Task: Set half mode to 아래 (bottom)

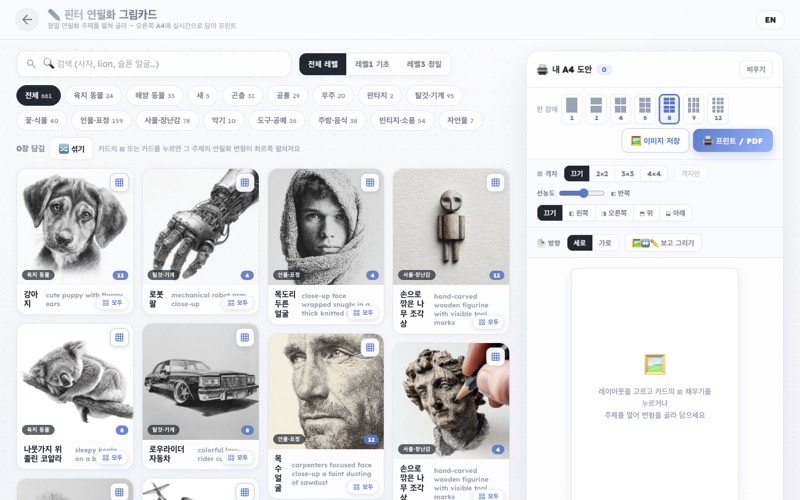Action: click(x=676, y=213)
